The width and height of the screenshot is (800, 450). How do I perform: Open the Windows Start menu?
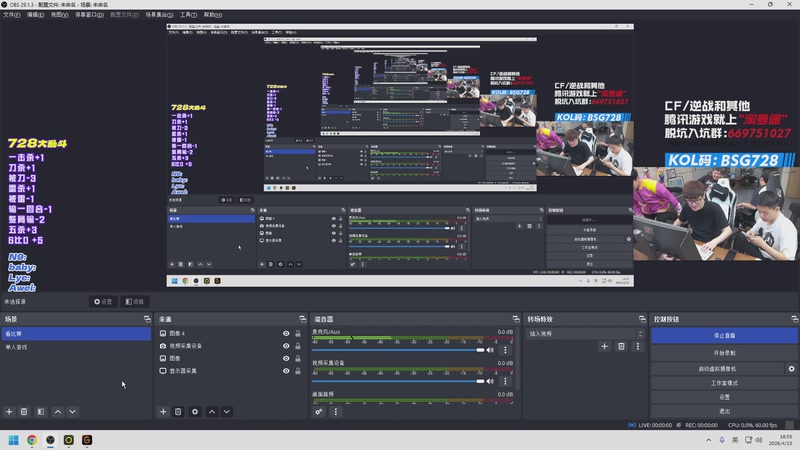(x=14, y=440)
